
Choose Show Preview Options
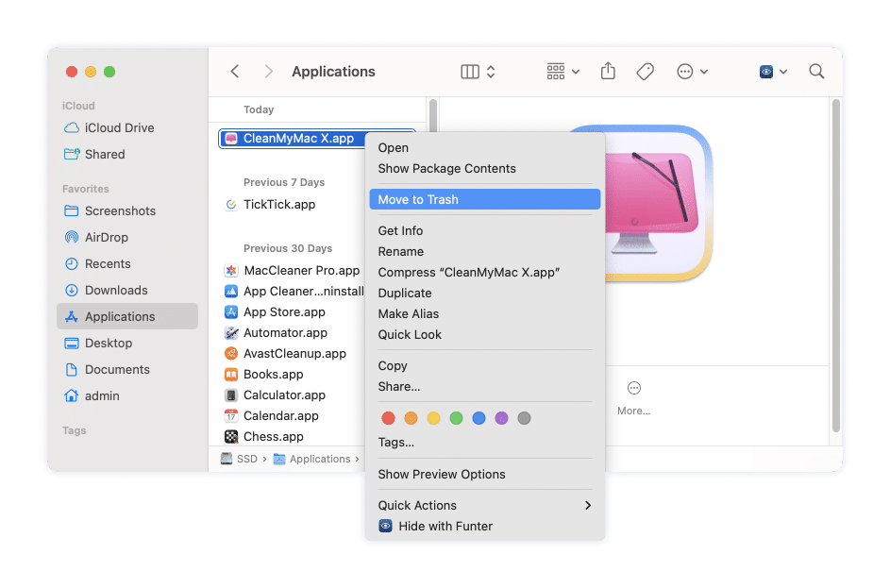pos(485,475)
